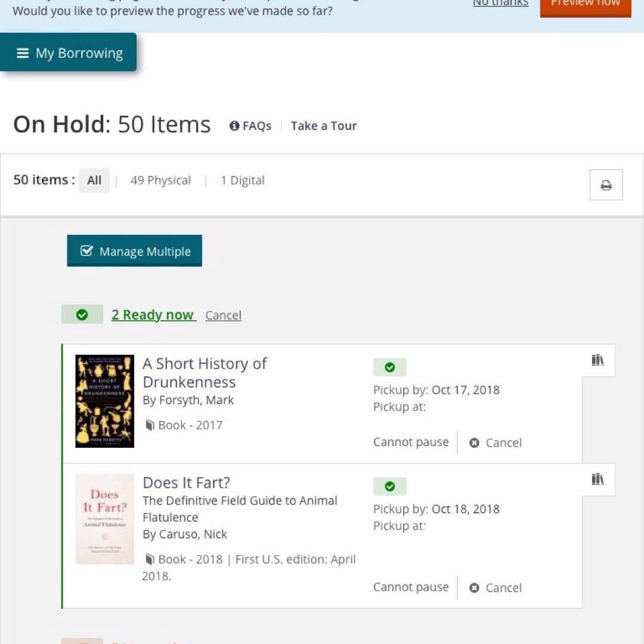Cancel hold on A Short History of Drunkenness

(x=496, y=442)
